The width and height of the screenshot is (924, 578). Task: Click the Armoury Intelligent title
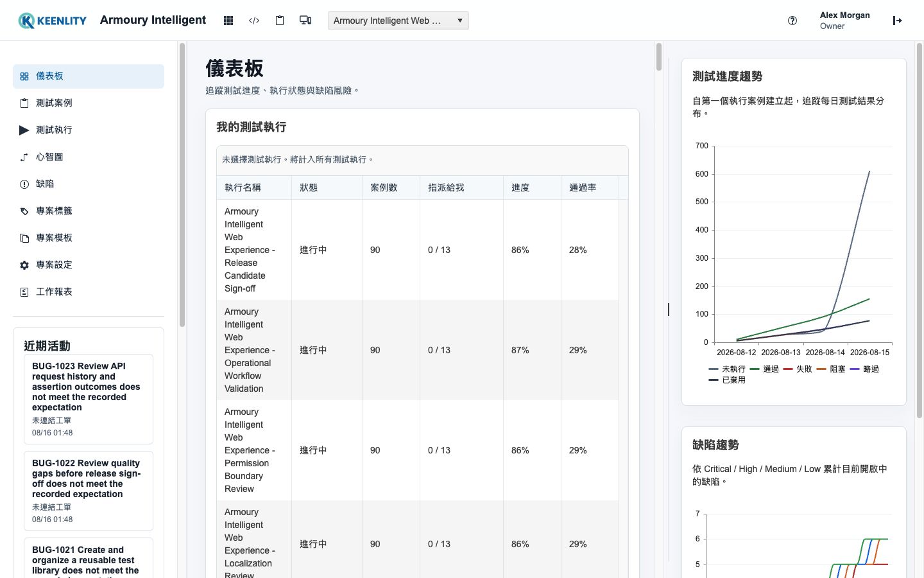[x=153, y=20]
